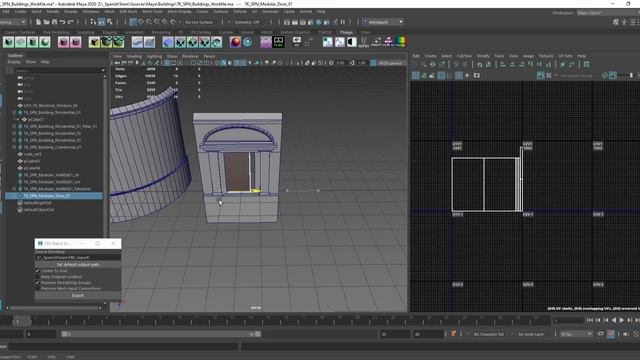Expand TK_SPN_Building_Commercial_01 node

[x=14, y=147]
